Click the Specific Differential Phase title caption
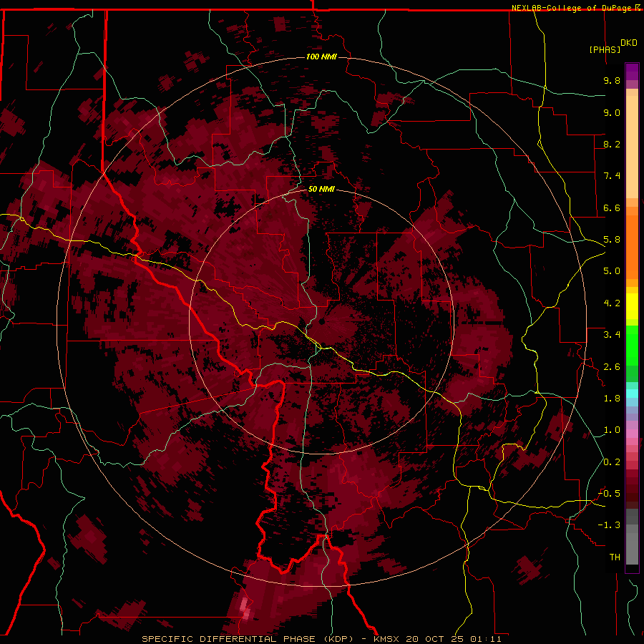The height and width of the screenshot is (644, 644). [x=321, y=639]
